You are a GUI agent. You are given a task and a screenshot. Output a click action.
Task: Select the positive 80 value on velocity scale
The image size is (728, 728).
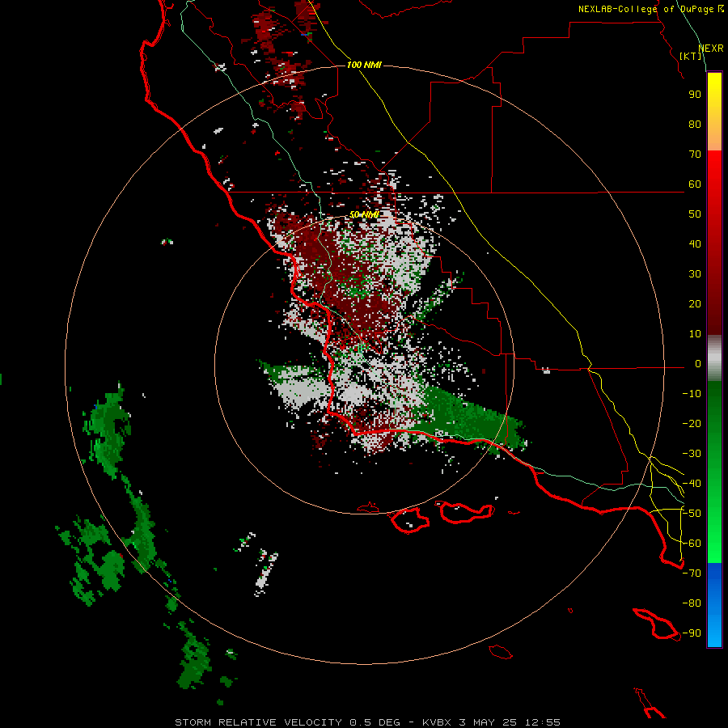coord(695,124)
